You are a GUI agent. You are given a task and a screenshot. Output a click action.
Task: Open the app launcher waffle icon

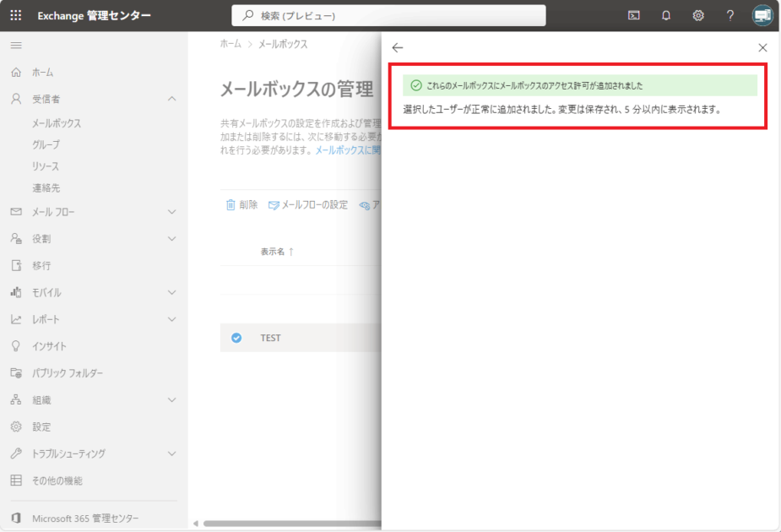pyautogui.click(x=16, y=15)
